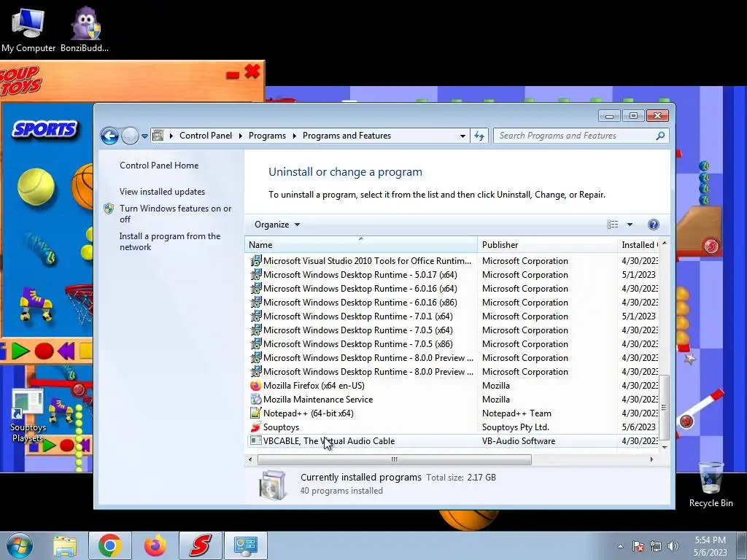747x560 pixels.
Task: Select Mozilla Firefox (x64 en-US)
Action: [452, 386]
